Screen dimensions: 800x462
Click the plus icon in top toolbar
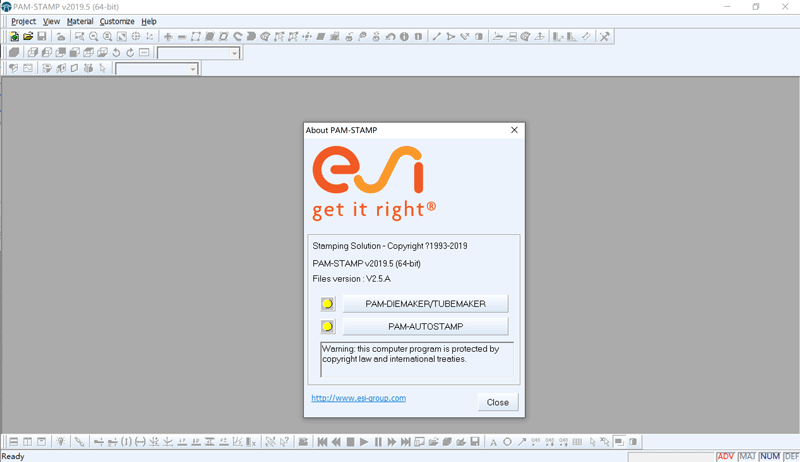168,37
